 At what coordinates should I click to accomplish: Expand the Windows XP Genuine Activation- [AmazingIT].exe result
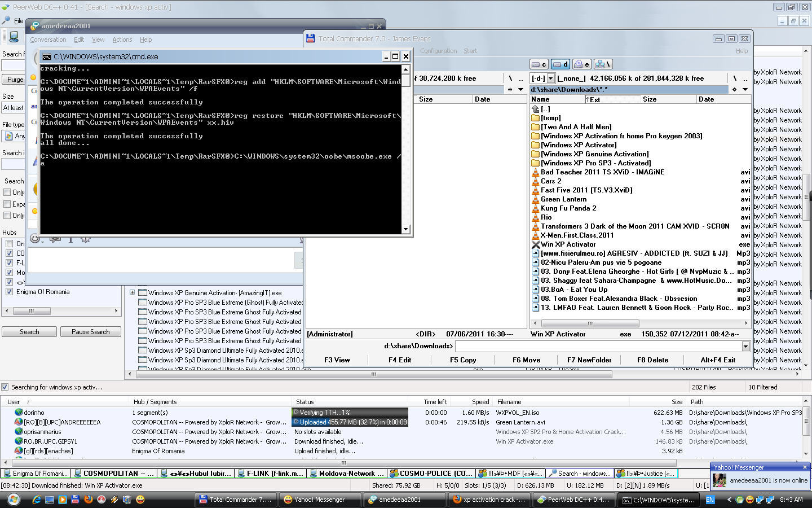[132, 293]
